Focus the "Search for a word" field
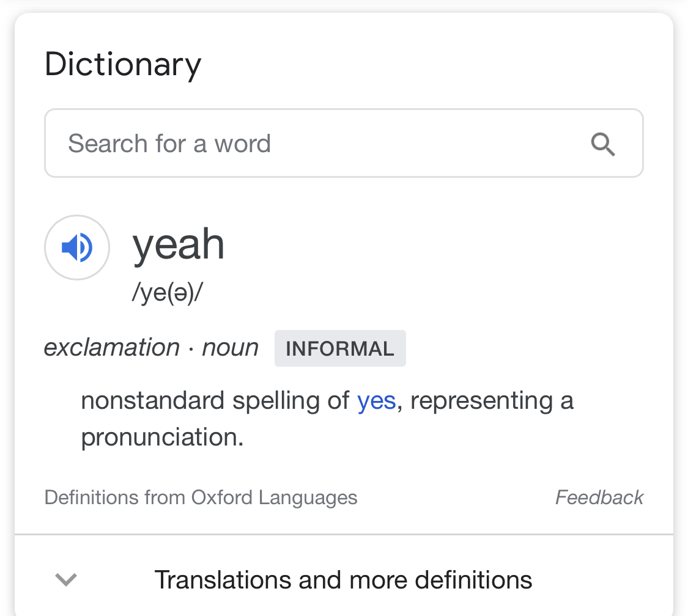Screen dimensions: 688x616 (x=318, y=144)
